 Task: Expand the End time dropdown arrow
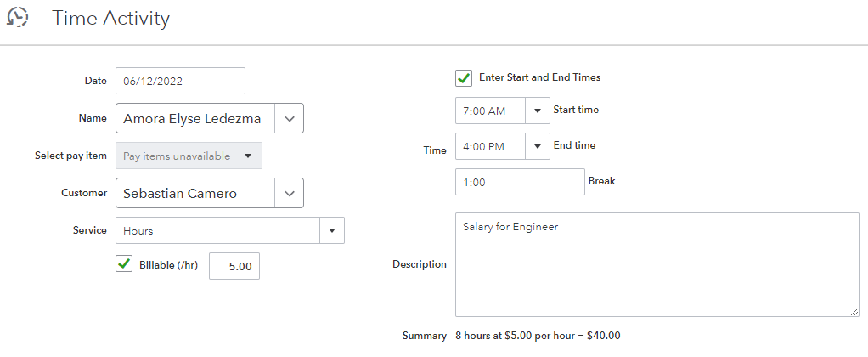tap(538, 146)
